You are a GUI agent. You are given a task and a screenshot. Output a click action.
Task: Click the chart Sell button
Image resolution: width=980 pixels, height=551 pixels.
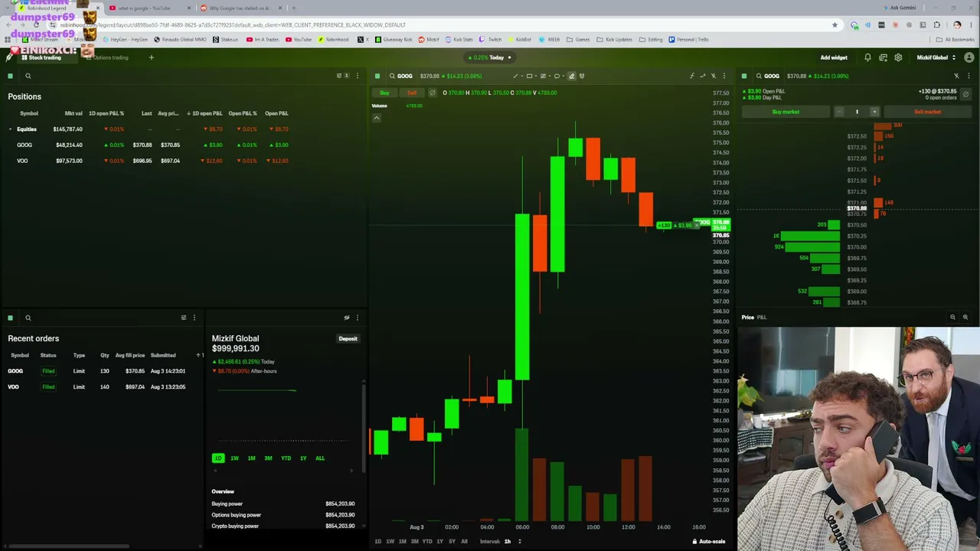[x=411, y=93]
